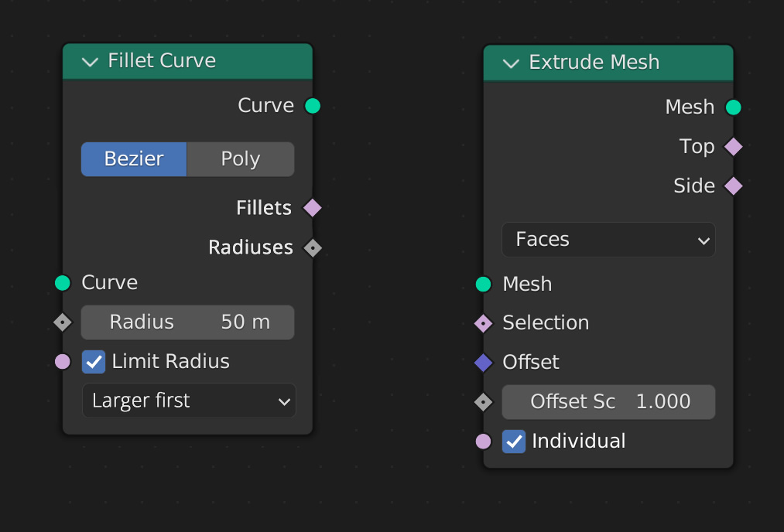Click the Top output diamond socket

733,147
